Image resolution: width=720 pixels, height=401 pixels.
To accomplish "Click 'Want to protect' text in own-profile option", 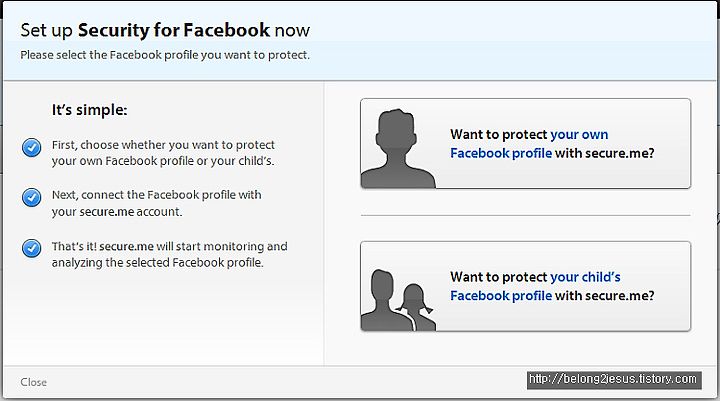I will coord(499,135).
